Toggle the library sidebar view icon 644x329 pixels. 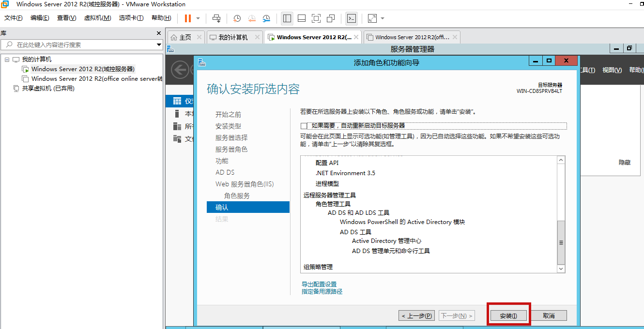(287, 18)
